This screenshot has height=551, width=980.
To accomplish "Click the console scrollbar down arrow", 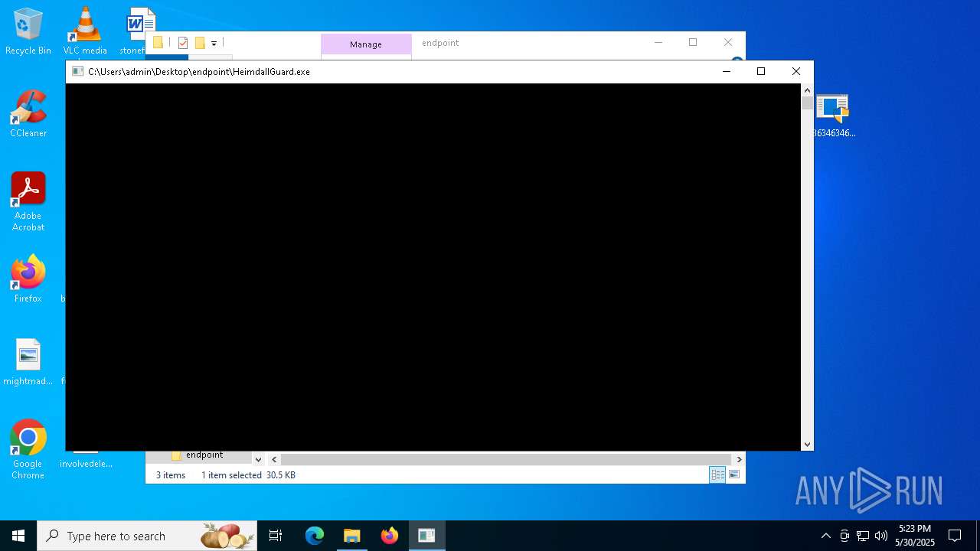I will pyautogui.click(x=807, y=444).
